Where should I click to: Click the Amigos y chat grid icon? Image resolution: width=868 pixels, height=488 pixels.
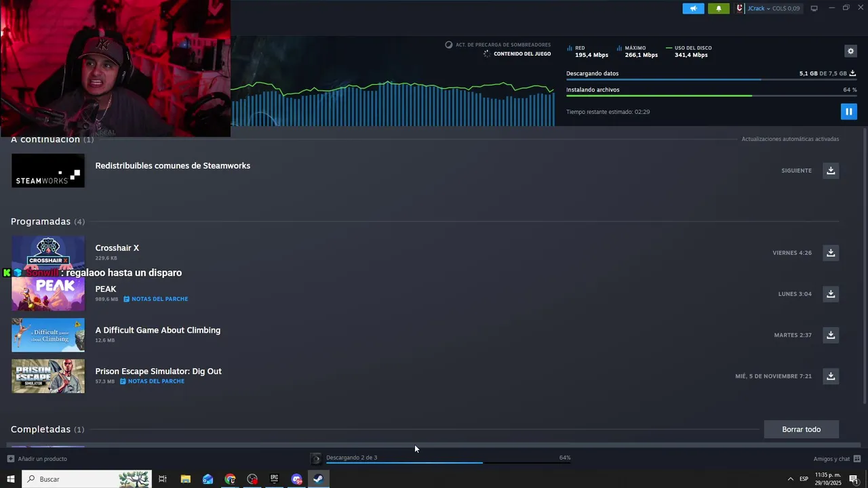pos(857,459)
